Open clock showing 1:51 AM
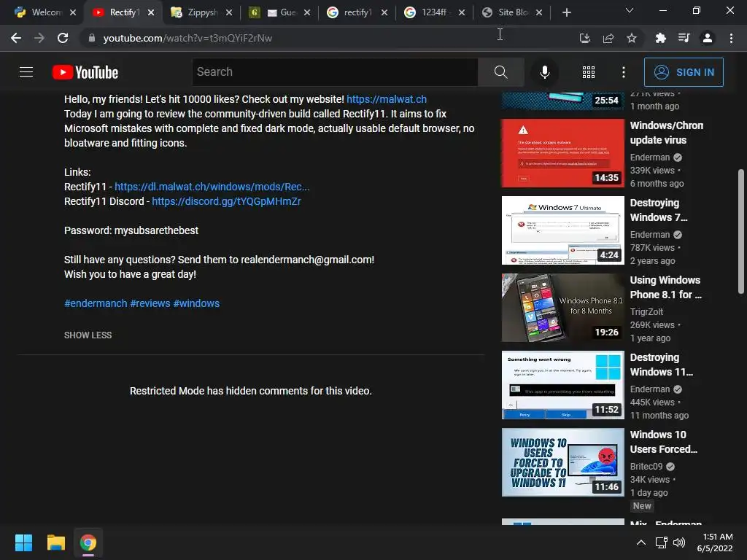 [715, 542]
